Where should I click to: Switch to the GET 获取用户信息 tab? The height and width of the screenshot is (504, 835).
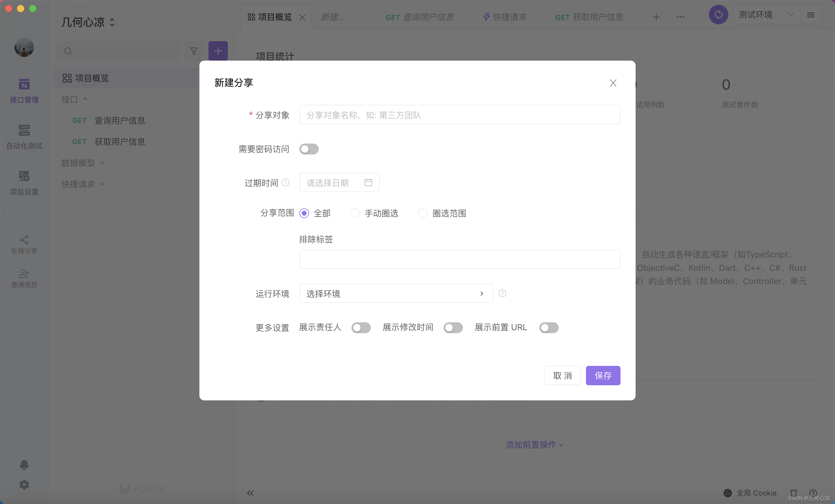589,17
